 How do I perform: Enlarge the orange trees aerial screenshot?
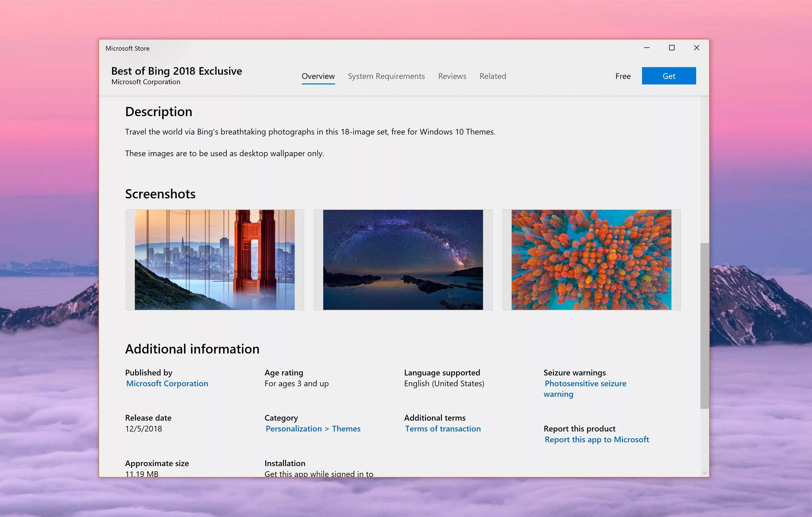pos(591,260)
